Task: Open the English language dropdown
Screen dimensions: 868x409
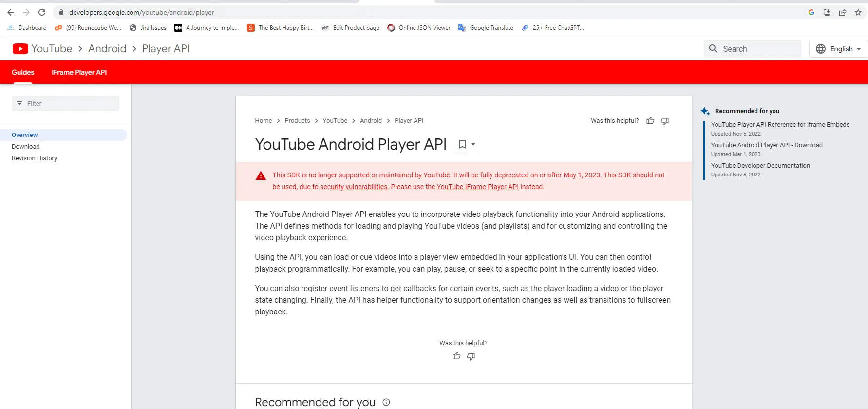Action: 838,49
